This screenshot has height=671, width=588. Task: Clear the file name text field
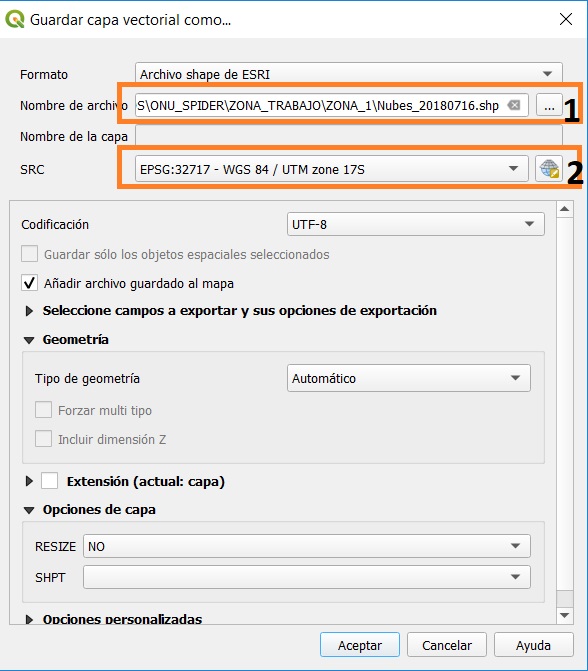[514, 105]
